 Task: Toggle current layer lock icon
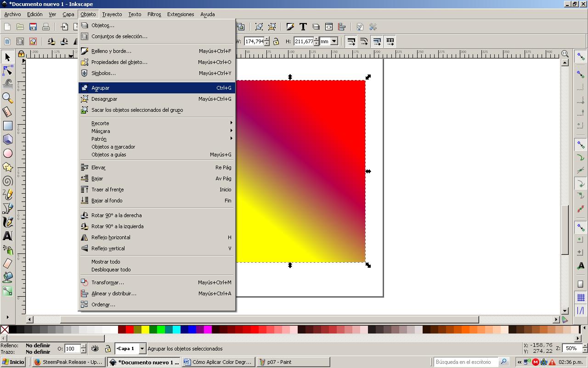pyautogui.click(x=107, y=349)
